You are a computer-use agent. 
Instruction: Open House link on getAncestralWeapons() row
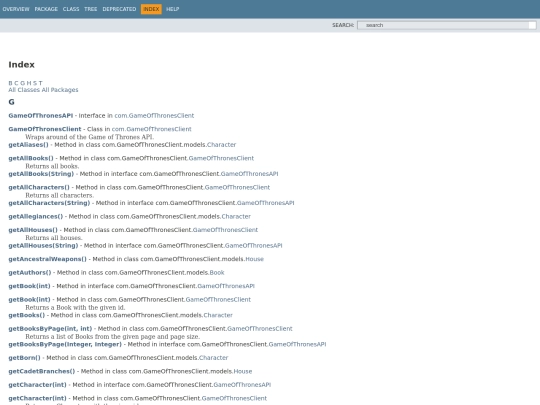[x=255, y=259]
